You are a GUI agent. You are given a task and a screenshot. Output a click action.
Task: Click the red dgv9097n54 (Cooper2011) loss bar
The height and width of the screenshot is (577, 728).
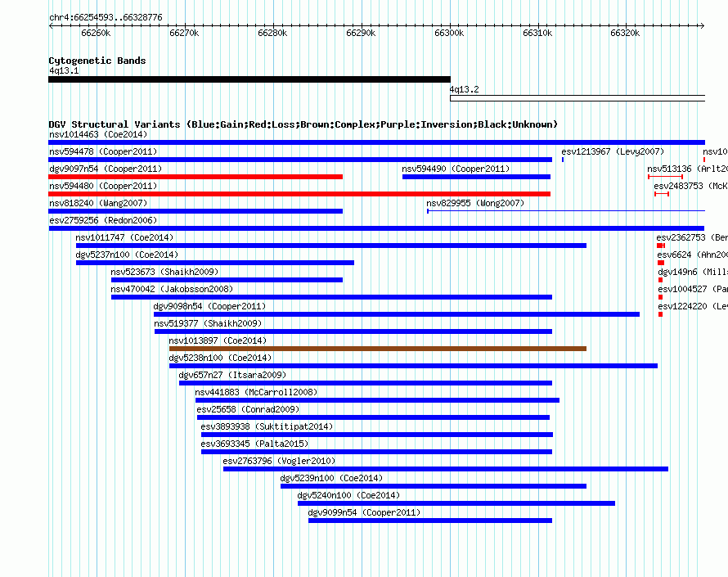(x=195, y=177)
